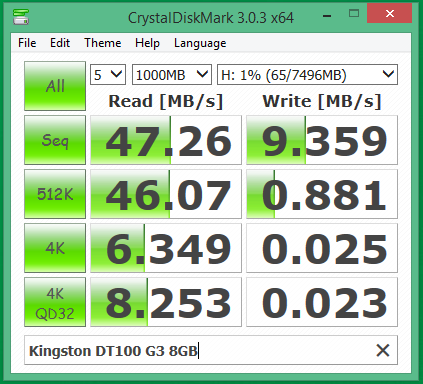Select the 4K QD32 read result 8.253
423x384 pixels.
166,302
